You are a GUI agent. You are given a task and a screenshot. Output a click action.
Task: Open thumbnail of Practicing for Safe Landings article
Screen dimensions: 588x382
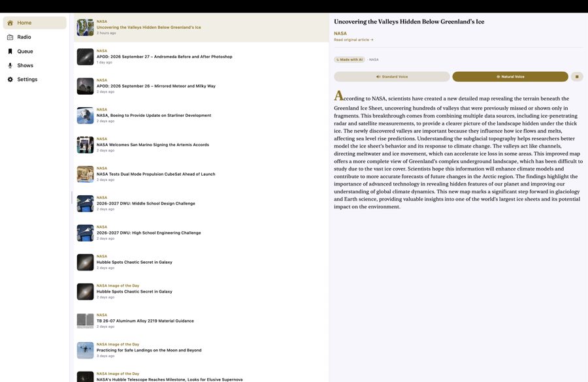(x=85, y=351)
